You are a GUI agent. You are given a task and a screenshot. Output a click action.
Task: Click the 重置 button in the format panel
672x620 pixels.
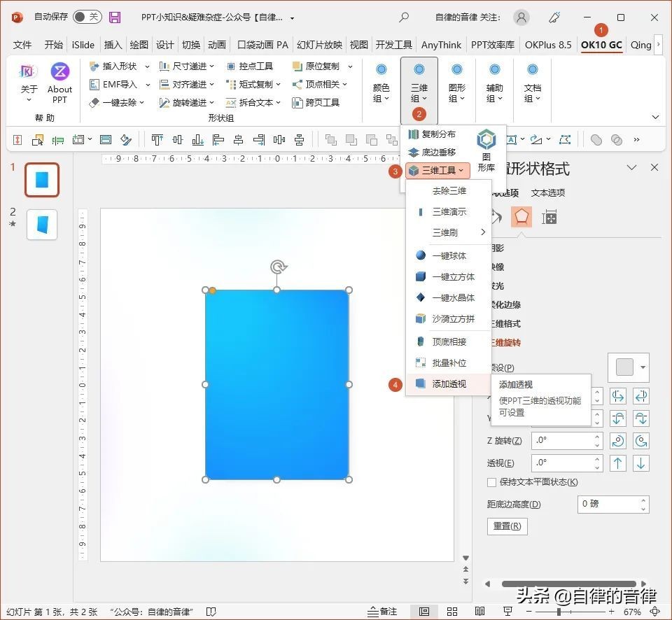[x=507, y=526]
